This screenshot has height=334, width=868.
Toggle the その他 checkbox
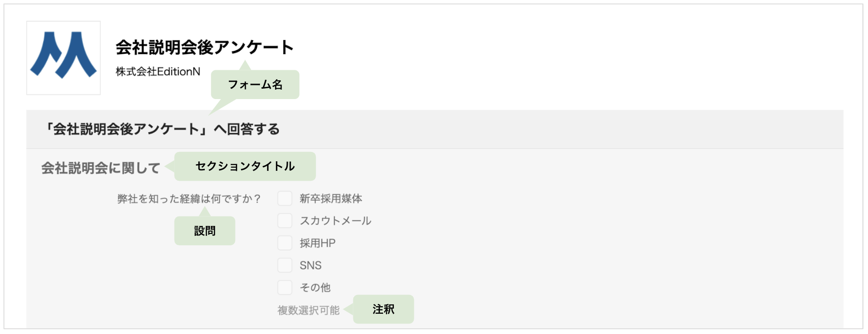(x=285, y=287)
